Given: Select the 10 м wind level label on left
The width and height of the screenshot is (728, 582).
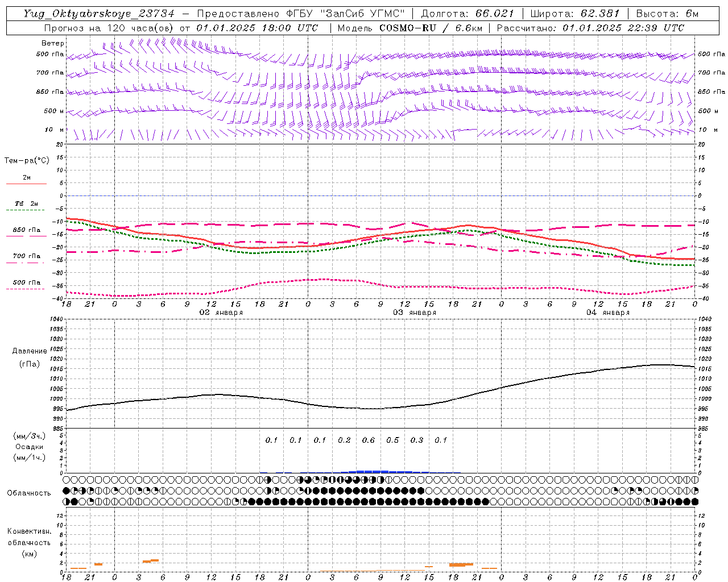Looking at the screenshot, I should point(54,130).
